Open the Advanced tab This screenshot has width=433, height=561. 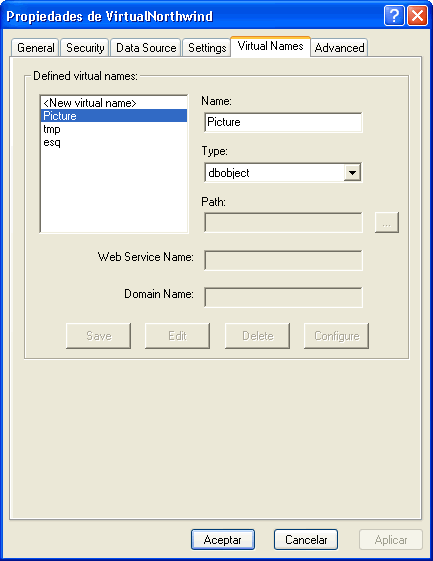tap(340, 48)
